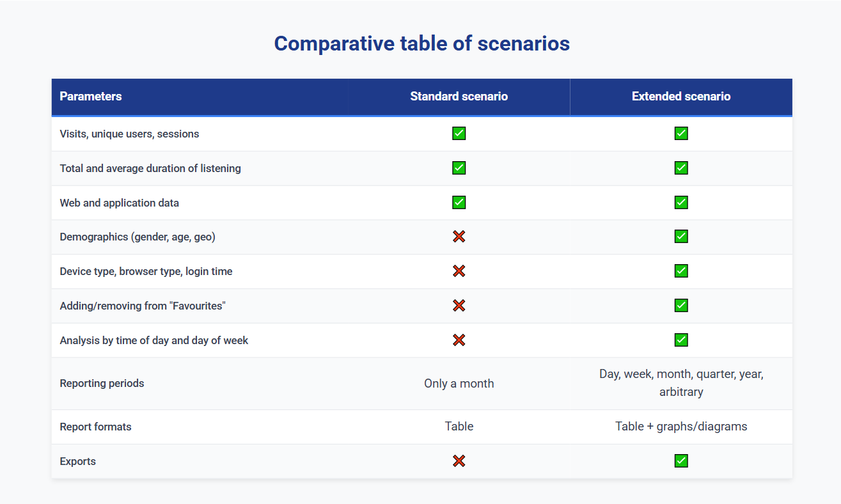Click 'Table + graphs/diagrams' cell text
The image size is (841, 504).
[x=681, y=427]
